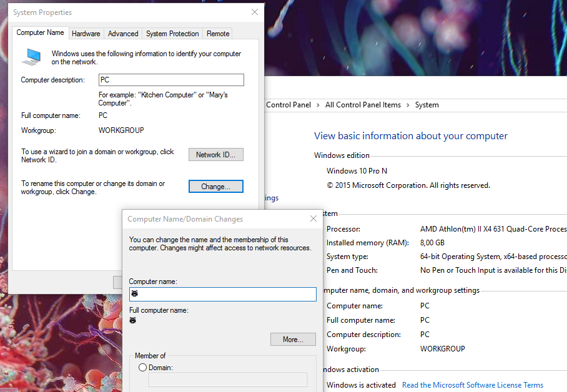Image resolution: width=567 pixels, height=392 pixels.
Task: Navigate to All Control Panel Items breadcrumb
Action: pos(363,105)
